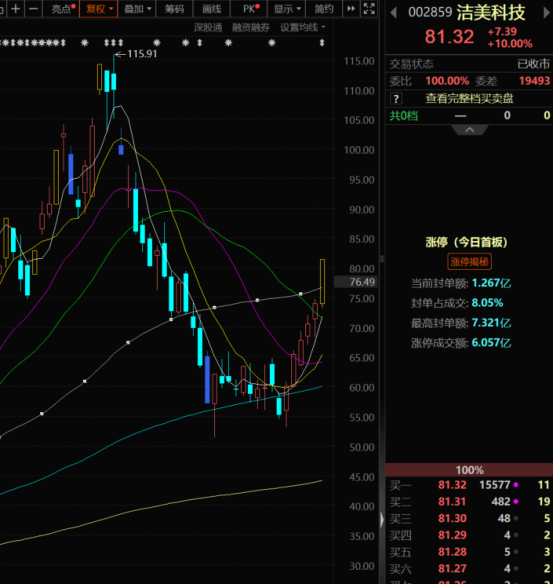Screen dimensions: 554x585
Task: Go to next stock with right arrow
Action: [x=547, y=13]
